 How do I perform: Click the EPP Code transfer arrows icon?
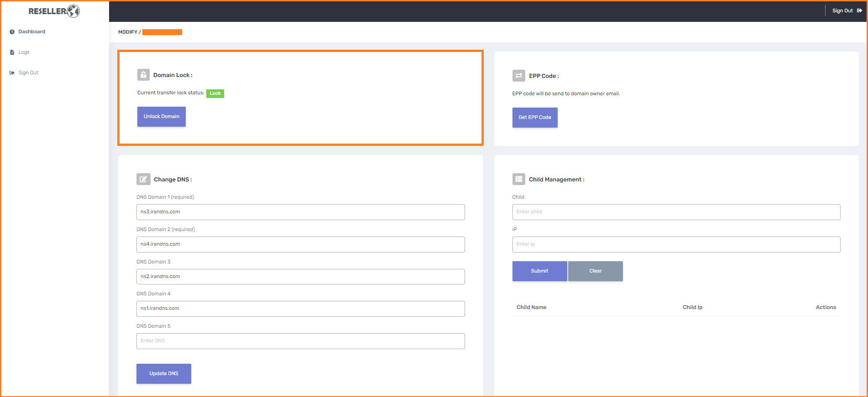pyautogui.click(x=518, y=76)
